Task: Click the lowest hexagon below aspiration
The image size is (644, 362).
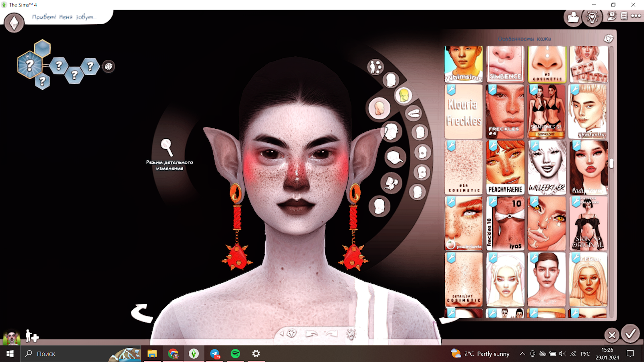Action: coord(42,82)
